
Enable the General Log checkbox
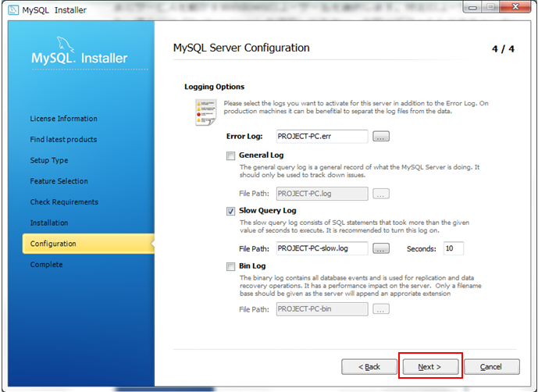[x=230, y=156]
